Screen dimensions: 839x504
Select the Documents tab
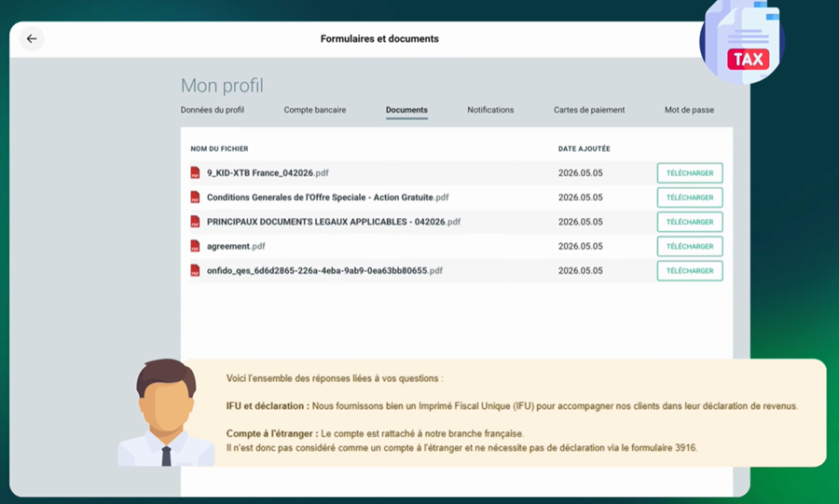(406, 110)
